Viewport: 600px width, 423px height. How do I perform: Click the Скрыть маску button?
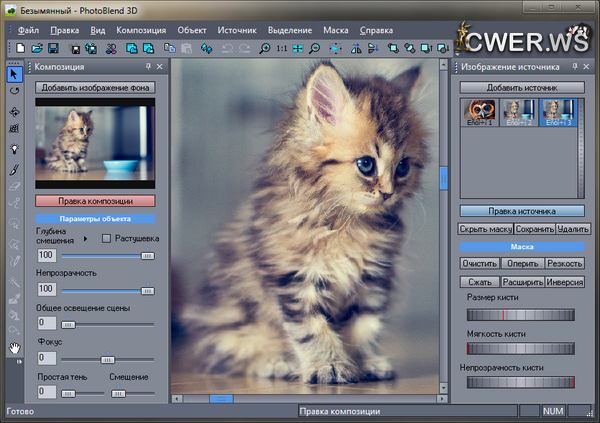[x=486, y=229]
